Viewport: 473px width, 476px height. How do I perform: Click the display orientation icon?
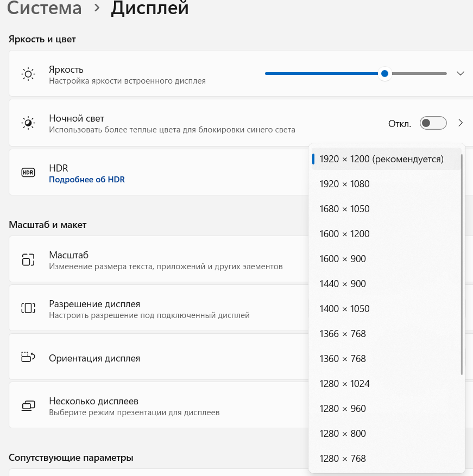28,357
